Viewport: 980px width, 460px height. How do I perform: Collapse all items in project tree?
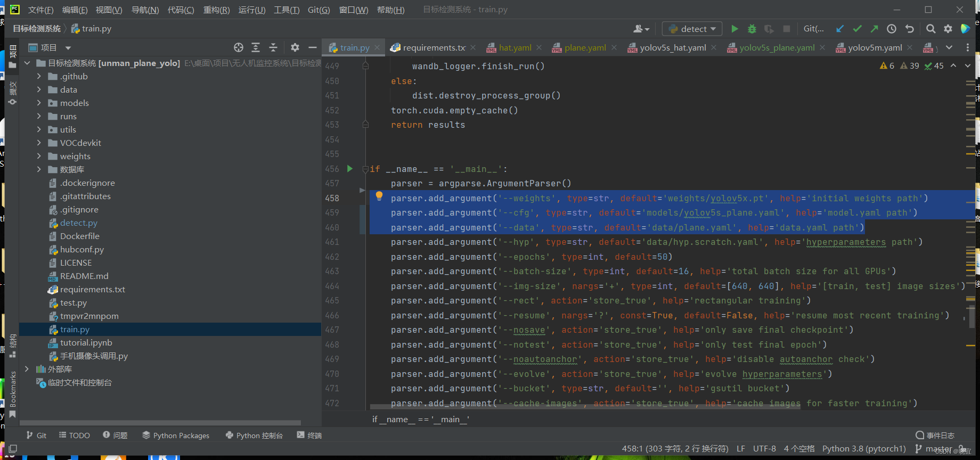pos(273,47)
